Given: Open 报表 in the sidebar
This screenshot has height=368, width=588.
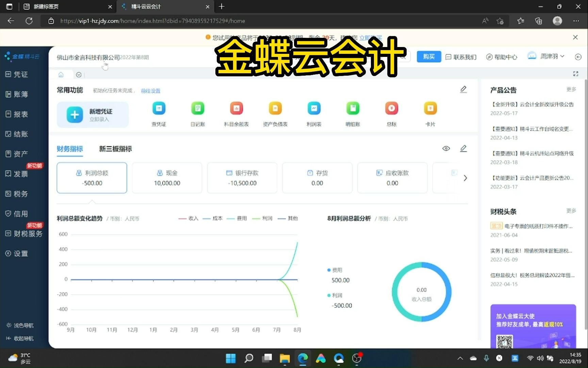Looking at the screenshot, I should point(17,114).
